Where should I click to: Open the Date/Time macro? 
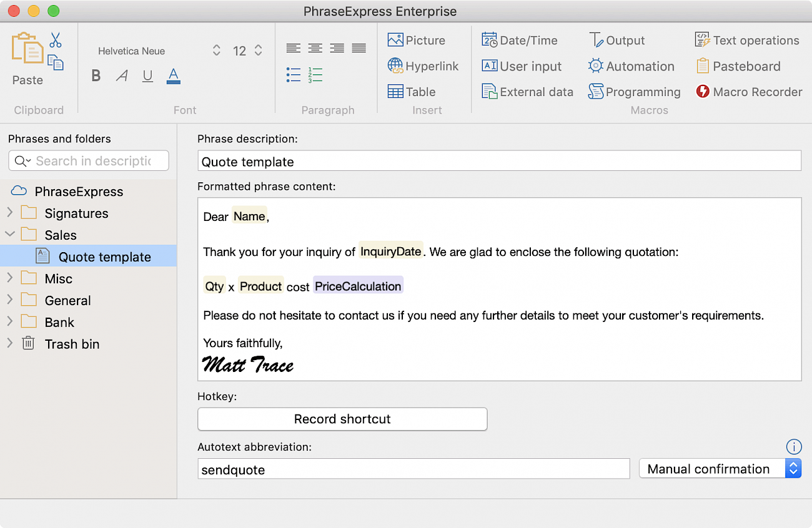[x=519, y=40]
